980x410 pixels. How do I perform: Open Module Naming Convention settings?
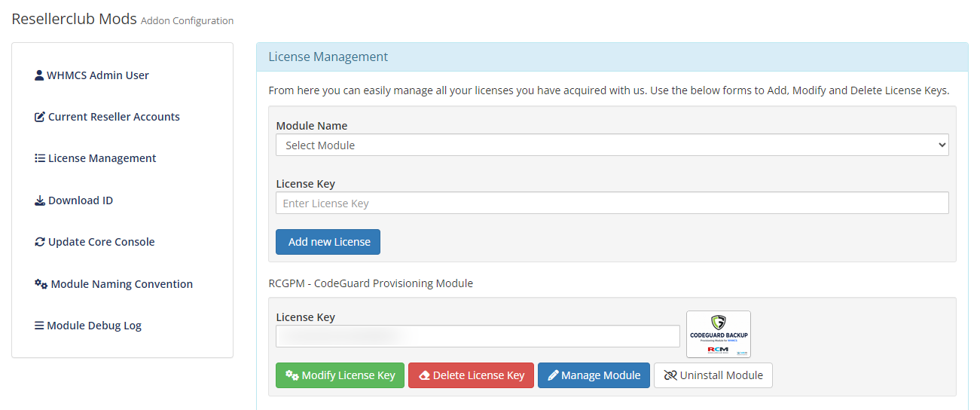coord(114,284)
